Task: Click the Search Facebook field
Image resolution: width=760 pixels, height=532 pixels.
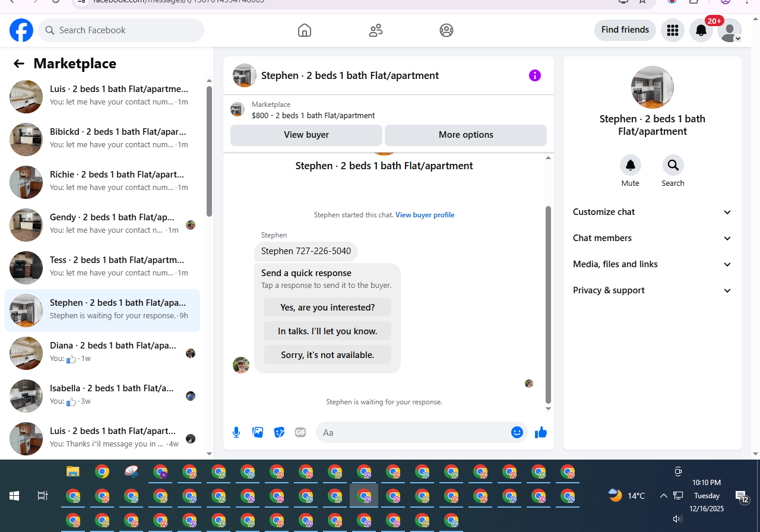Action: pos(121,30)
